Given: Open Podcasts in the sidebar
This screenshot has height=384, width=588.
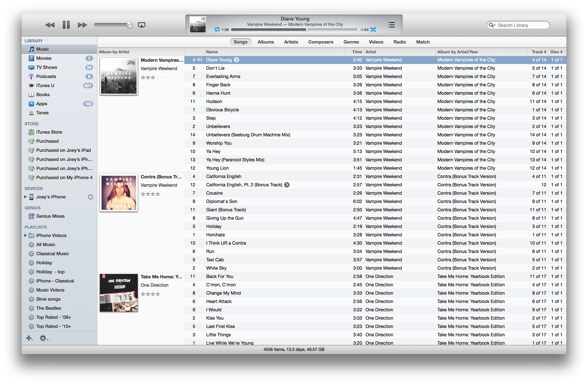Looking at the screenshot, I should click(59, 76).
